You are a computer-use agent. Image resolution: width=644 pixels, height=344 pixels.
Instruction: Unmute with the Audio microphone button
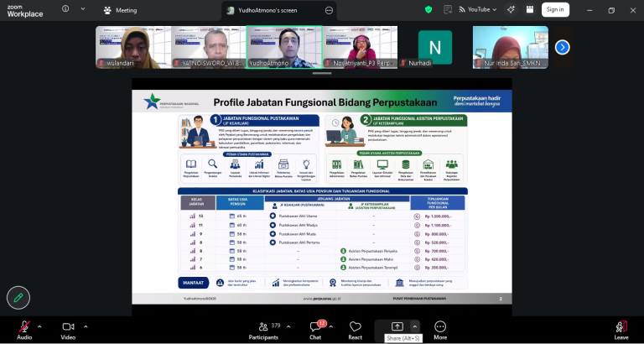pyautogui.click(x=24, y=331)
